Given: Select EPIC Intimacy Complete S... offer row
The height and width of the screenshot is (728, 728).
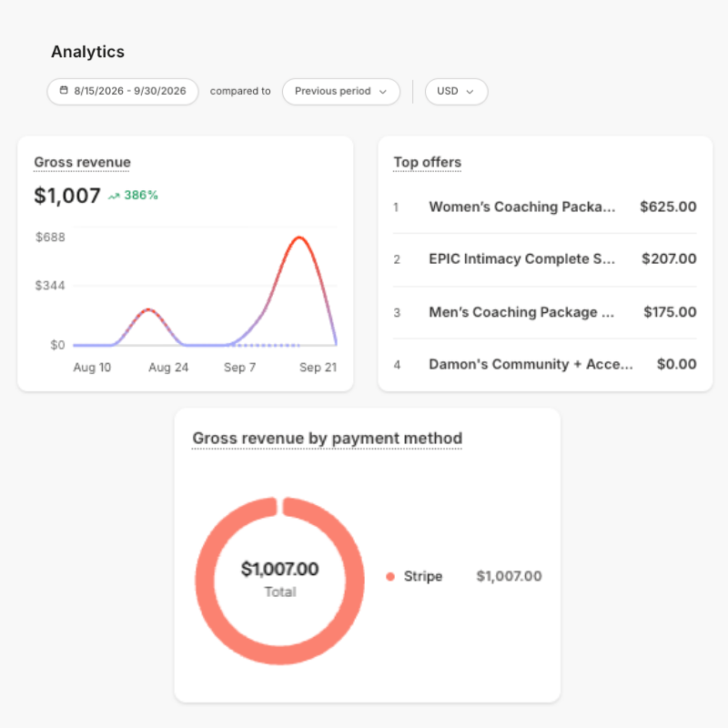Looking at the screenshot, I should pos(544,259).
